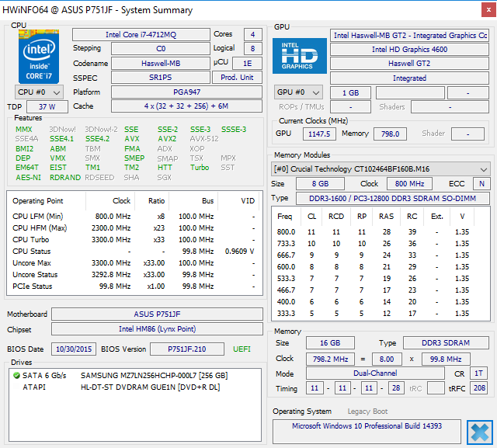This screenshot has height=448, width=497.
Task: Click the µCU value 1E
Action: (x=247, y=64)
